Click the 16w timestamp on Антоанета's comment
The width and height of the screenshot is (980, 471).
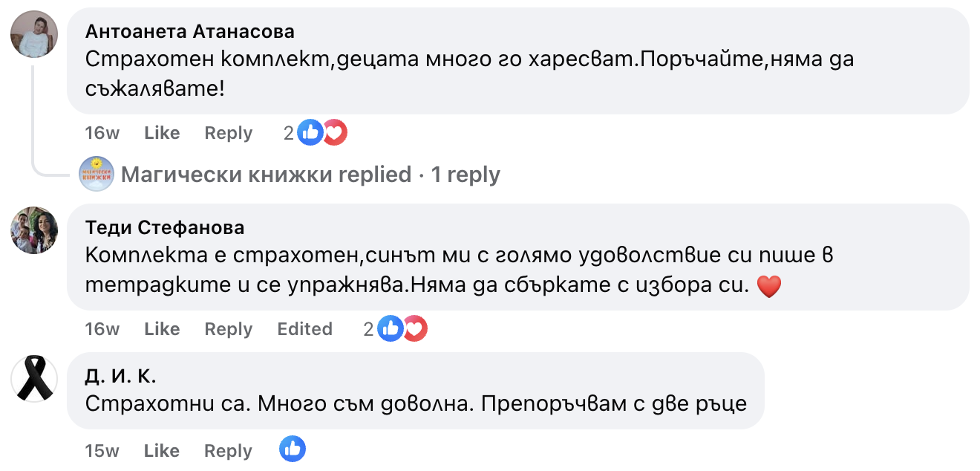click(x=102, y=133)
